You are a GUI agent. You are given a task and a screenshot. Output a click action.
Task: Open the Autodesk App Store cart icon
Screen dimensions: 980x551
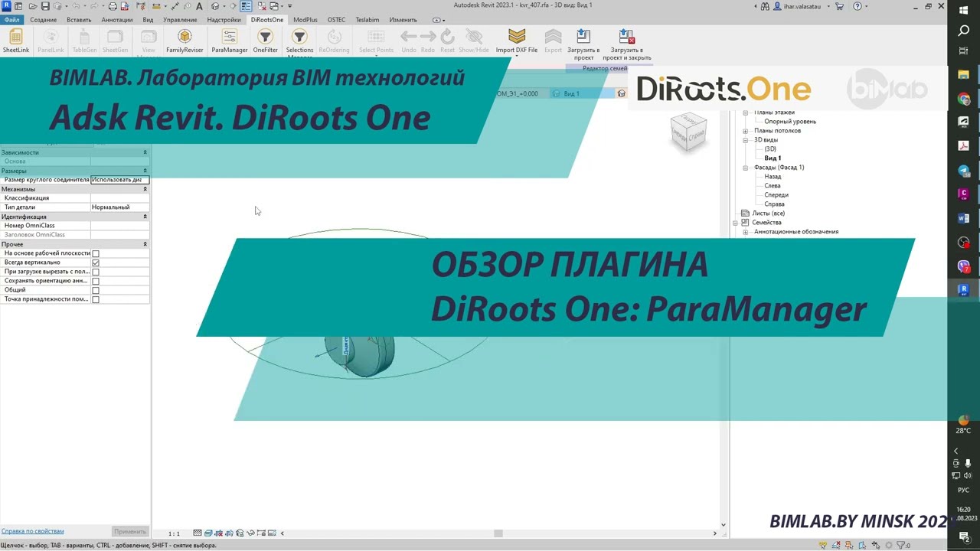[840, 6]
